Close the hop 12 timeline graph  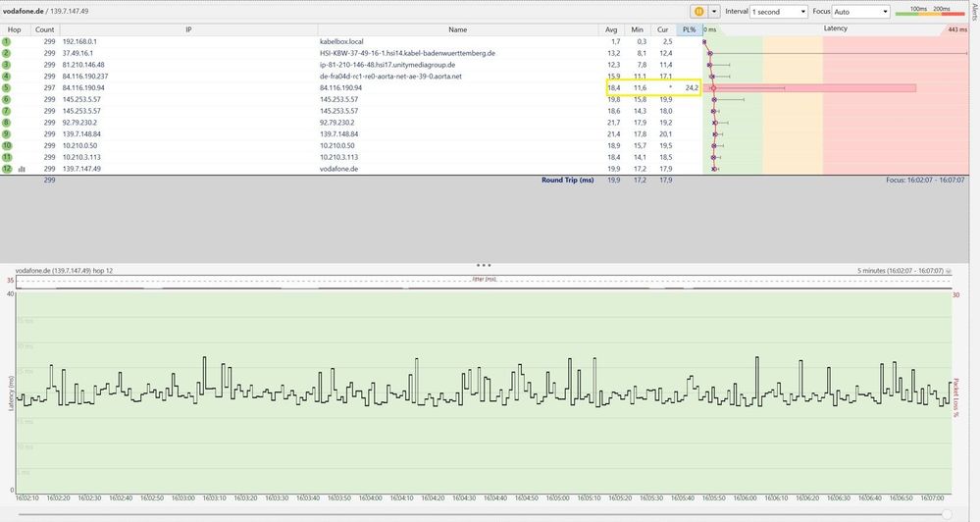(949, 271)
